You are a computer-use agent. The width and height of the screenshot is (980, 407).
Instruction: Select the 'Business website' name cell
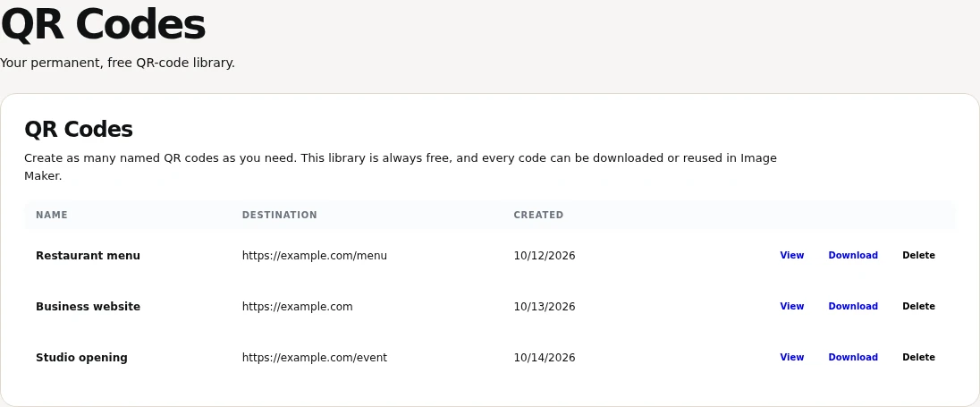point(89,307)
